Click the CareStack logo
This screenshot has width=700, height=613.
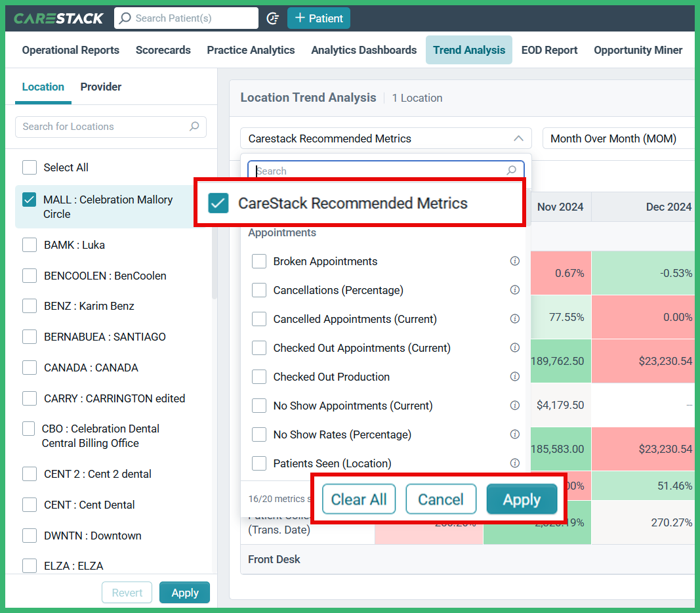click(58, 18)
